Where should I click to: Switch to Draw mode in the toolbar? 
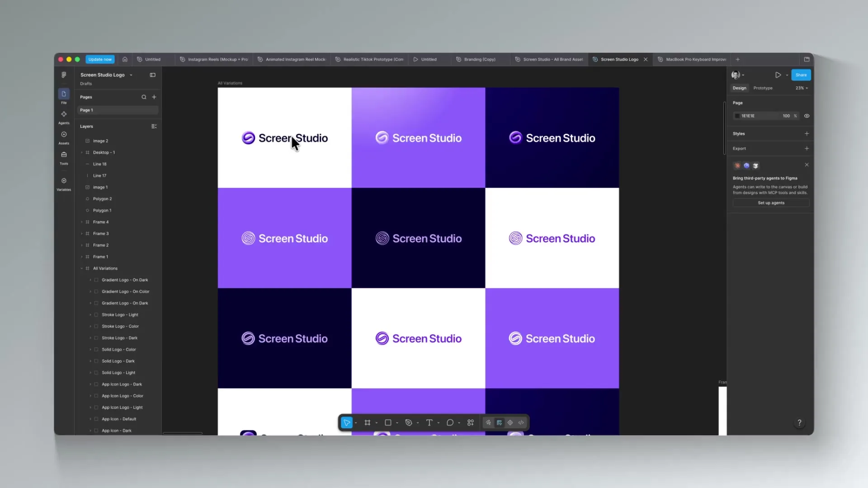pos(488,422)
